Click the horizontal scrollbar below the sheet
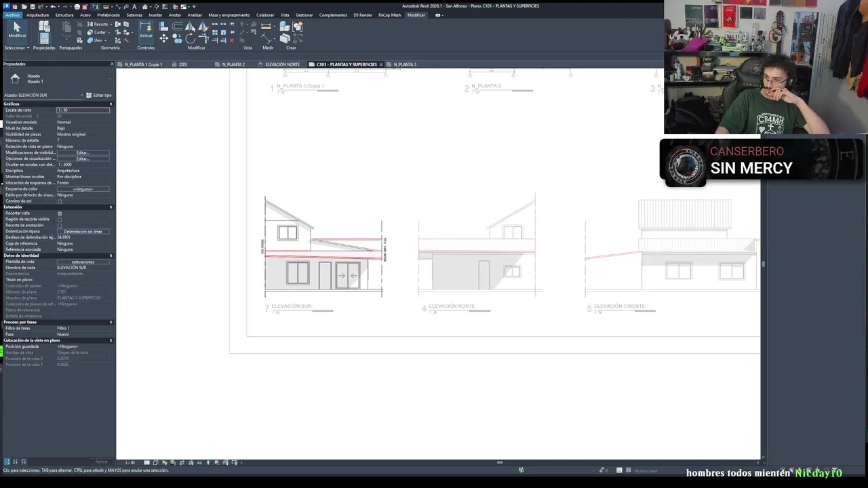 coord(500,462)
